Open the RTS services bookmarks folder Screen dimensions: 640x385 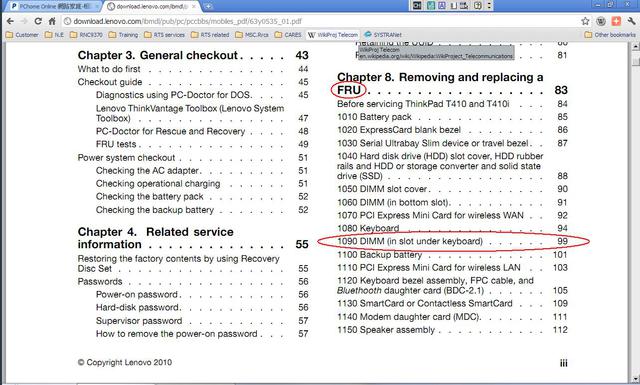[164, 35]
